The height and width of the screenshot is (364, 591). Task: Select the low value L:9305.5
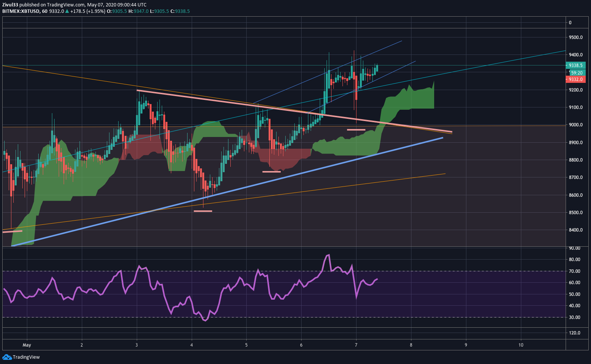tap(159, 11)
